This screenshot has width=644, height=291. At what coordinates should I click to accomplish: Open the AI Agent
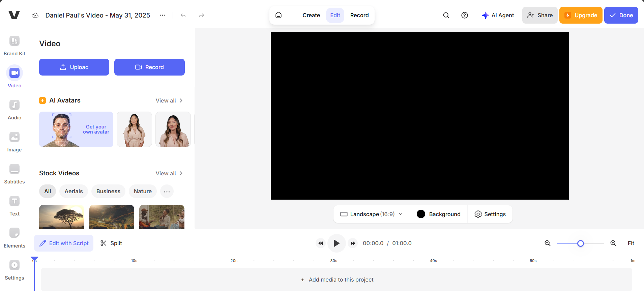tap(498, 15)
